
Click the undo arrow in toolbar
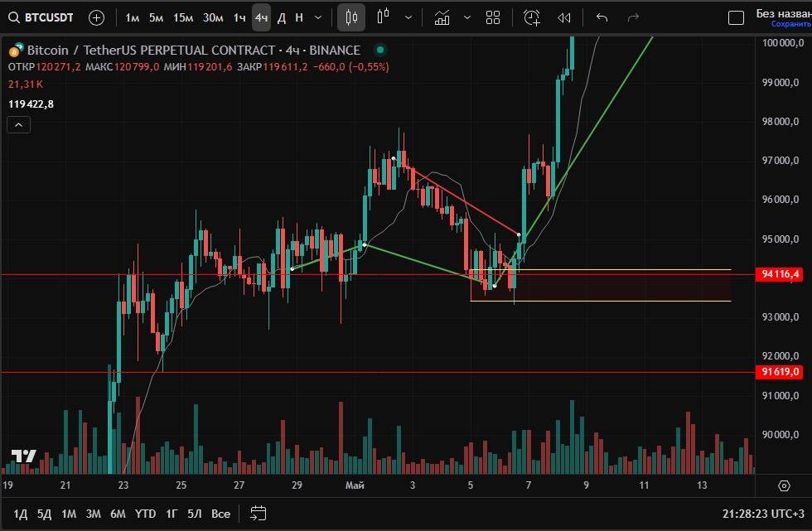coord(602,17)
